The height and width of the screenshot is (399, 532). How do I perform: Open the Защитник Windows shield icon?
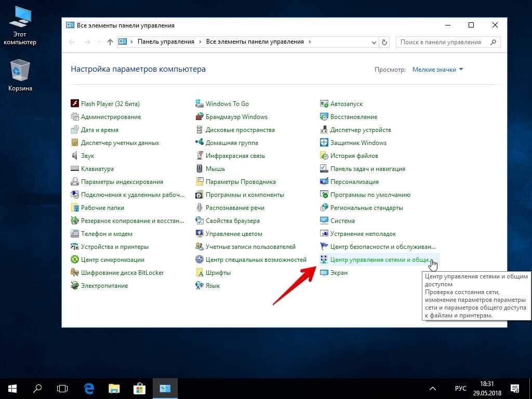coord(324,143)
